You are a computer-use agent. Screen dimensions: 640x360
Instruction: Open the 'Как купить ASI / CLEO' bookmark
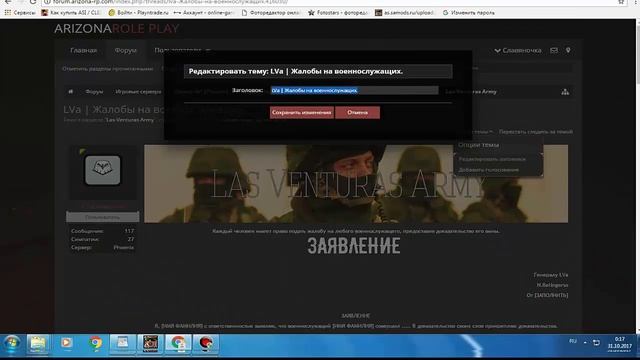coord(71,13)
